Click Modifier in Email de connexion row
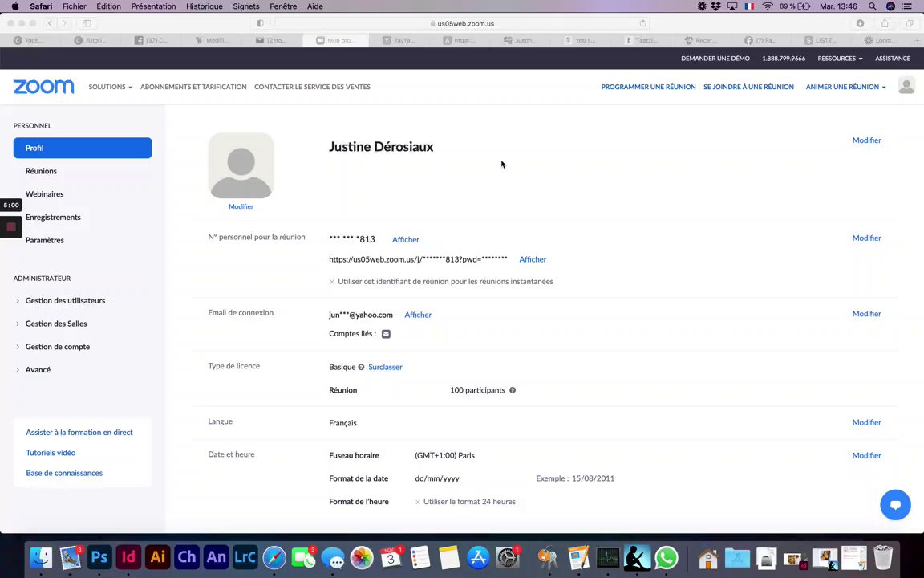 867,314
